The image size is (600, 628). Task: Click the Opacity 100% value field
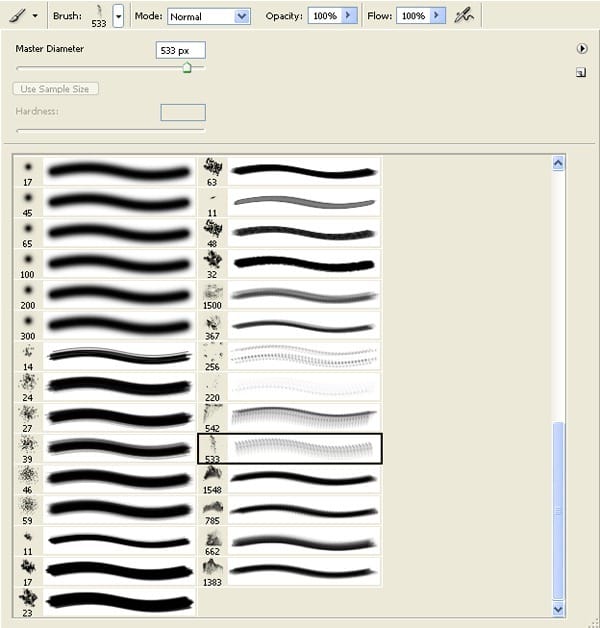[324, 16]
